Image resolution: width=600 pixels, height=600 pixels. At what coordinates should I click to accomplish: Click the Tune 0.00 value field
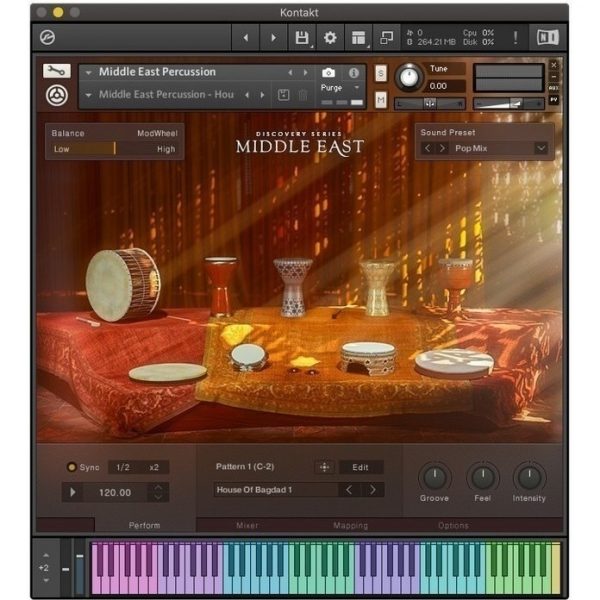pos(444,86)
